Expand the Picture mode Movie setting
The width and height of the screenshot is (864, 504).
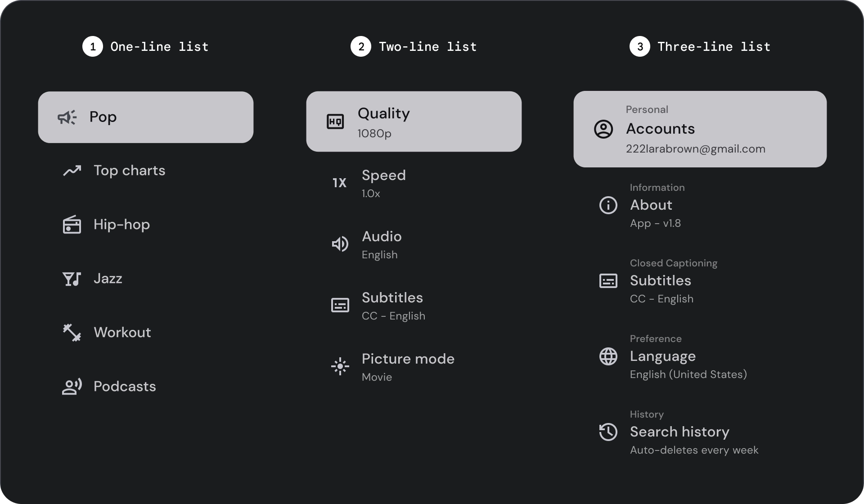pyautogui.click(x=414, y=367)
